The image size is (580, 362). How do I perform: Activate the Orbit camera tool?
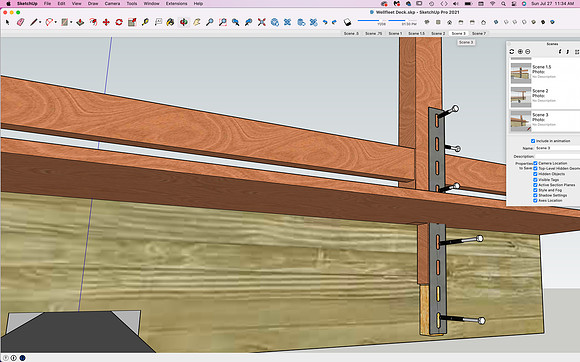(x=183, y=23)
